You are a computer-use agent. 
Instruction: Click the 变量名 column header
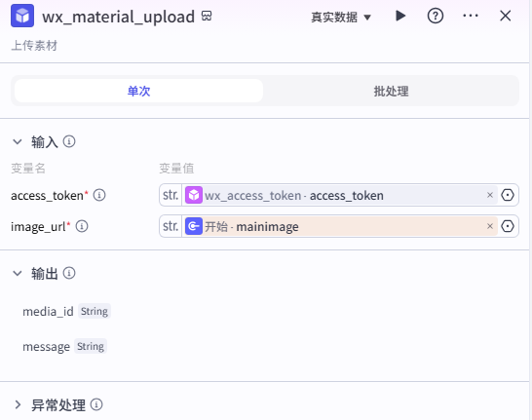[x=28, y=168]
